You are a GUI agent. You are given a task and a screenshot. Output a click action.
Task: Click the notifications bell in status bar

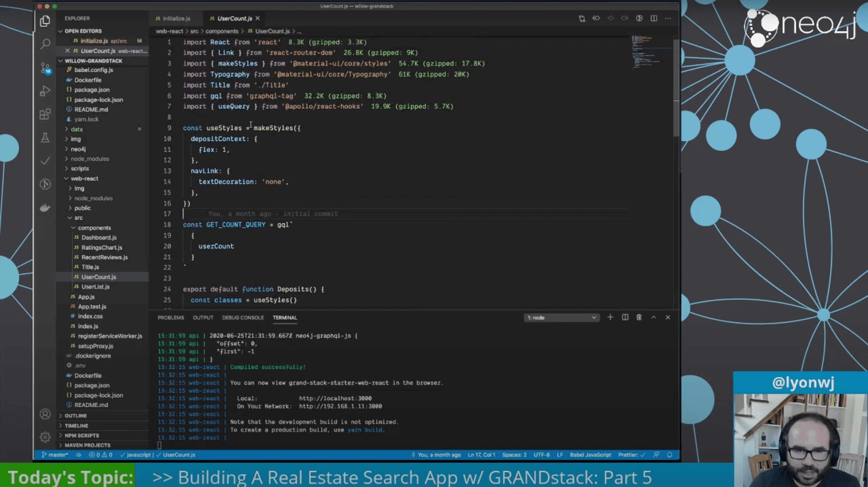670,455
